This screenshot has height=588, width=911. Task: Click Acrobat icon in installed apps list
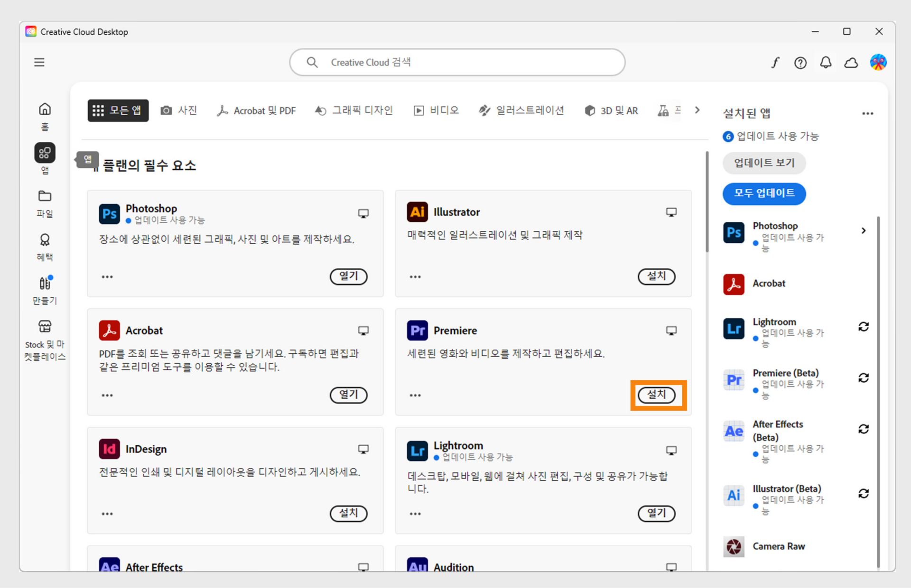point(734,284)
